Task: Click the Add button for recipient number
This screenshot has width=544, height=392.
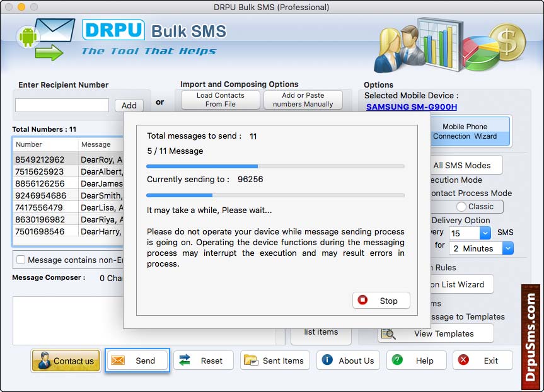Action: click(x=129, y=105)
